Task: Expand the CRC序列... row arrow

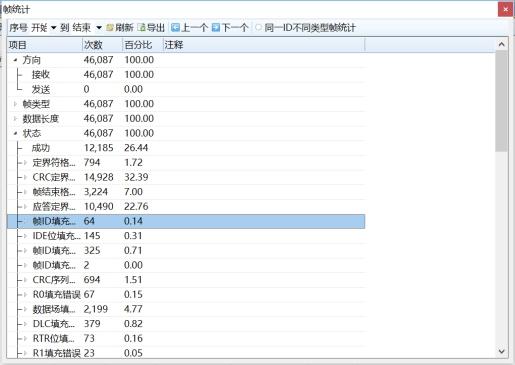Action: pos(25,280)
